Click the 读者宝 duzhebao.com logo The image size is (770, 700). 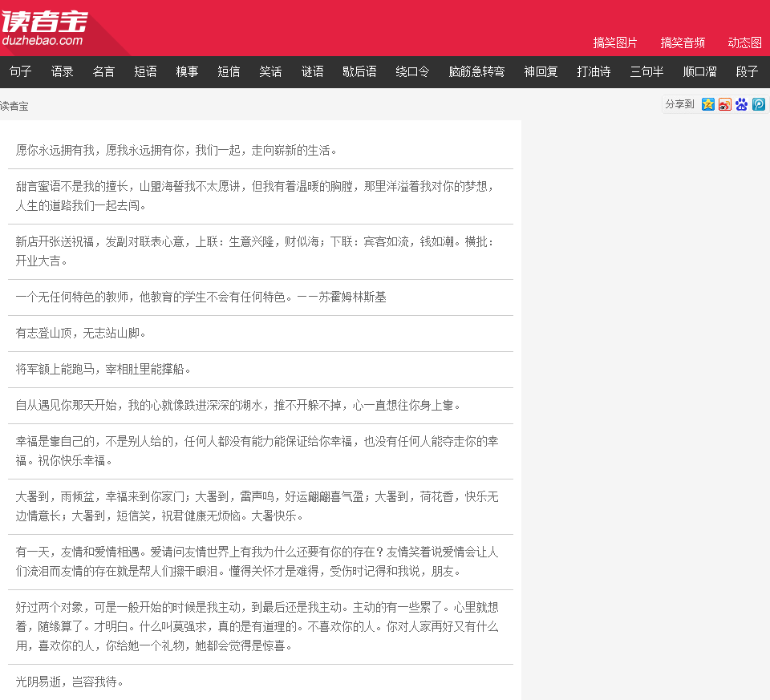pyautogui.click(x=44, y=28)
